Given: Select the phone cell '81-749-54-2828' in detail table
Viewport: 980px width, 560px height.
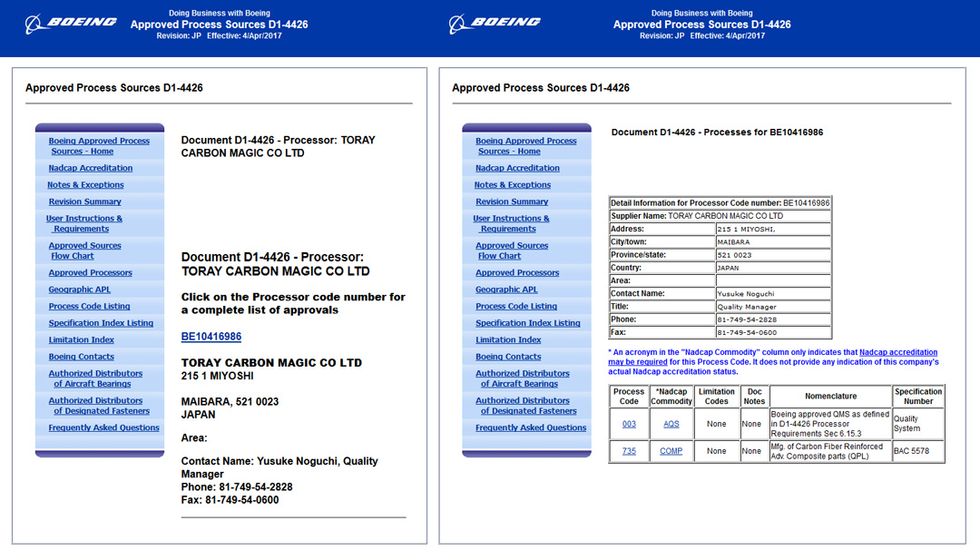Looking at the screenshot, I should pos(773,319).
